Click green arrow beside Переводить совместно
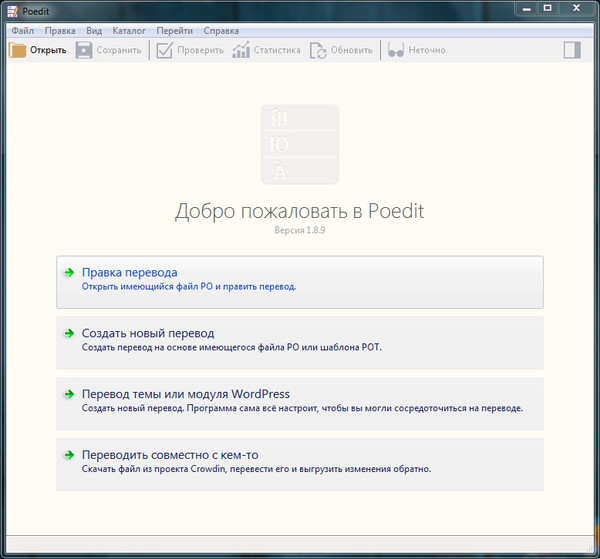The image size is (600, 559). pos(69,455)
